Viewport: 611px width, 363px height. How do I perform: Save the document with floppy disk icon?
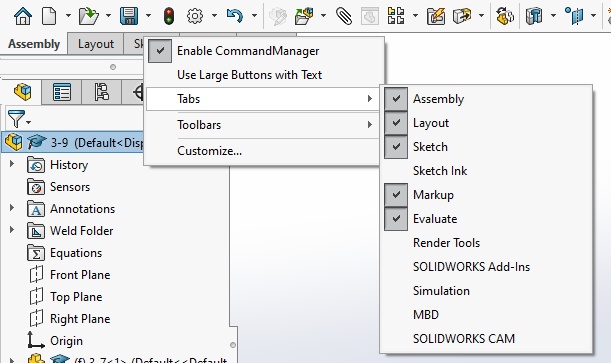pyautogui.click(x=129, y=16)
